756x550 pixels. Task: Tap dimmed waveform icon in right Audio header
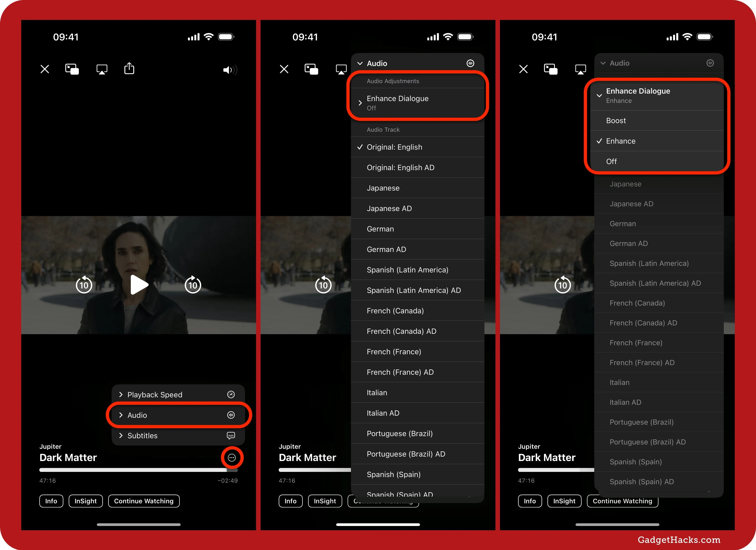point(710,63)
